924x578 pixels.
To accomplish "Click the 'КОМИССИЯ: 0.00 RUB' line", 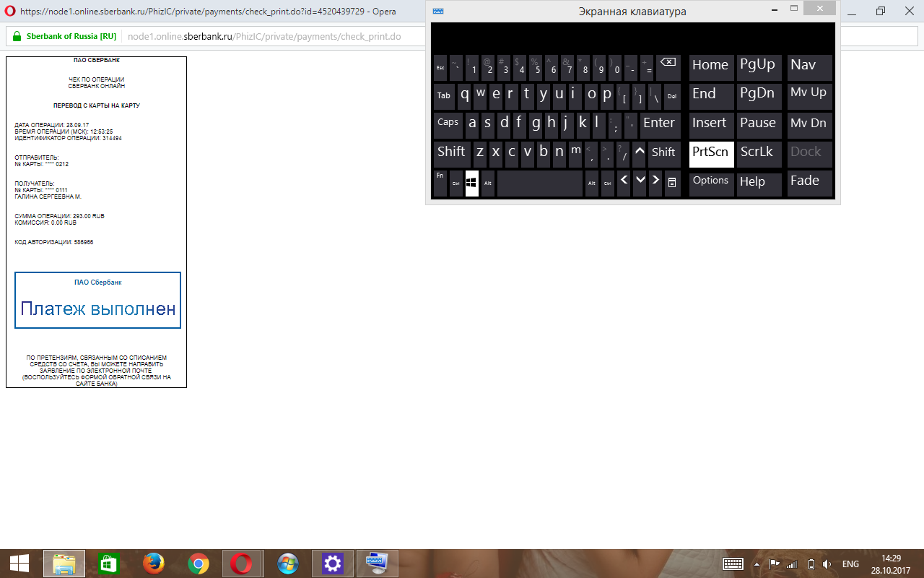I will 45,223.
